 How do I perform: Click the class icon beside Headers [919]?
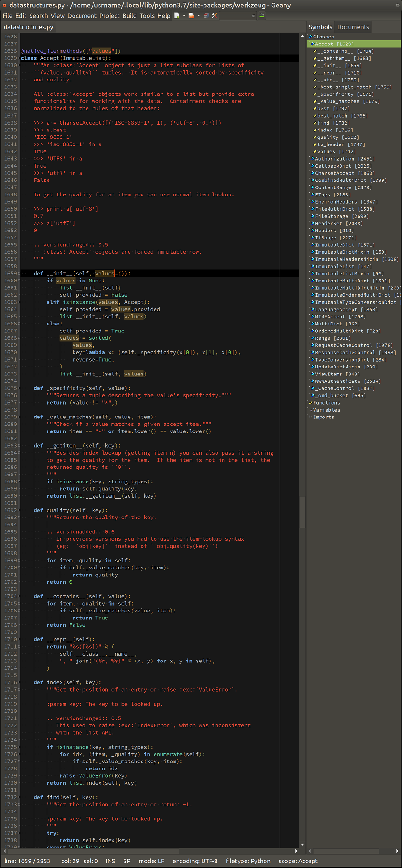tap(313, 231)
